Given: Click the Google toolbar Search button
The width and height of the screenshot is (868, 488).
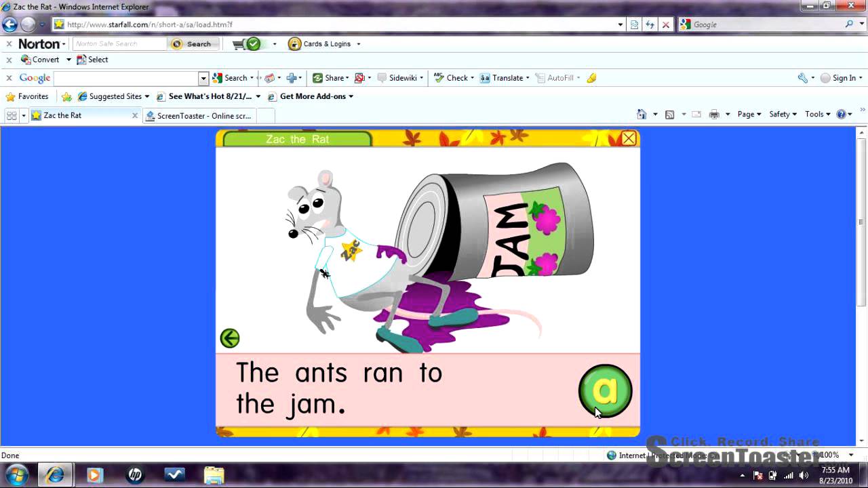Looking at the screenshot, I should tap(231, 78).
